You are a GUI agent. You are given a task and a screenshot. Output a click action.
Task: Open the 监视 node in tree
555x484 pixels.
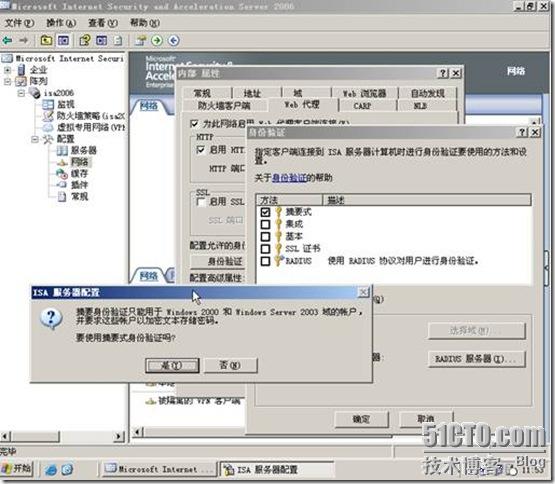pyautogui.click(x=66, y=104)
